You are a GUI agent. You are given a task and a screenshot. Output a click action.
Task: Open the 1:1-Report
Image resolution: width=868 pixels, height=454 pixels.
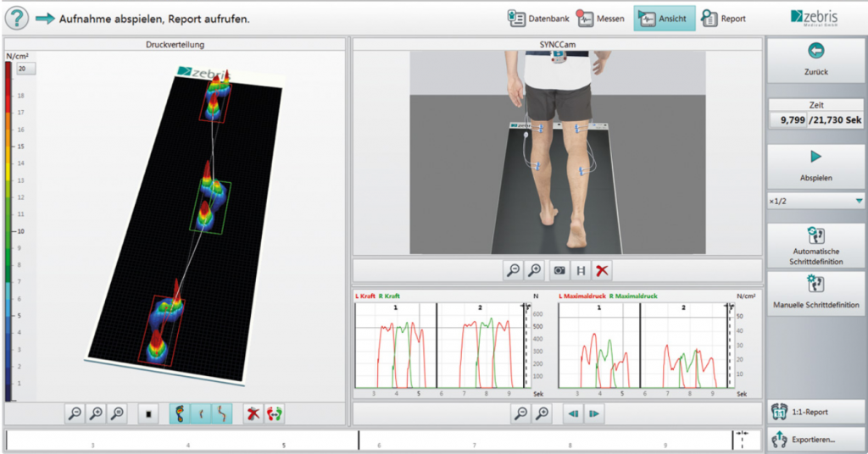(x=816, y=412)
